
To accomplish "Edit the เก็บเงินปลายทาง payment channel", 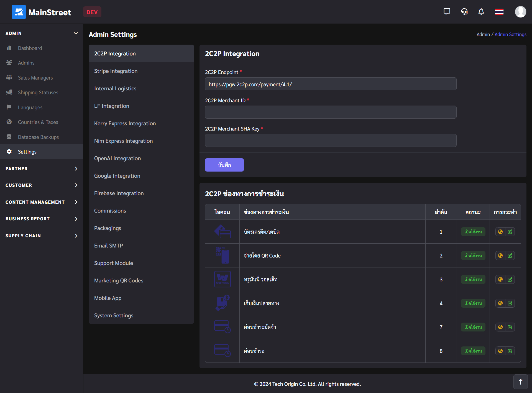I will click(x=510, y=303).
